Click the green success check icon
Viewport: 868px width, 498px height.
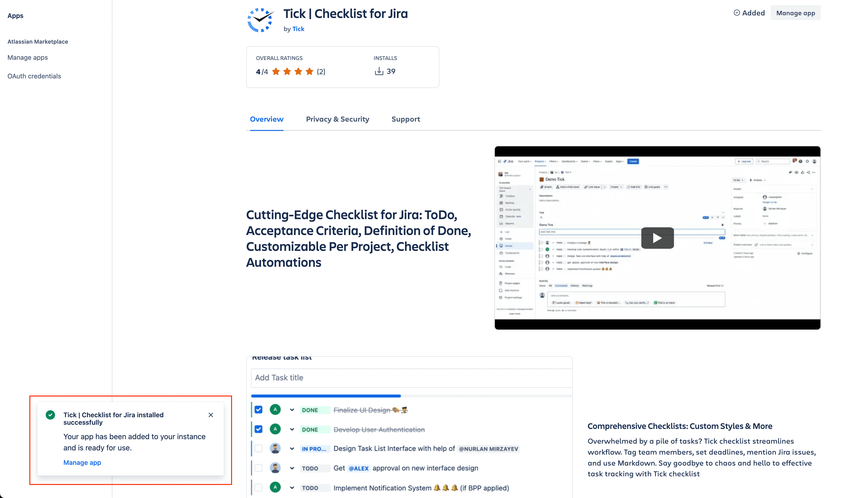click(x=50, y=415)
